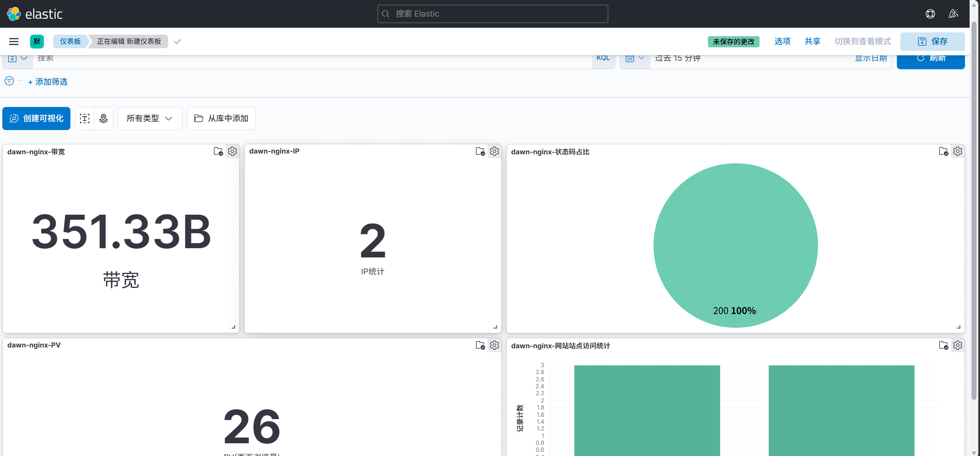Add a maps panel icon
This screenshot has height=456, width=980.
[x=104, y=119]
